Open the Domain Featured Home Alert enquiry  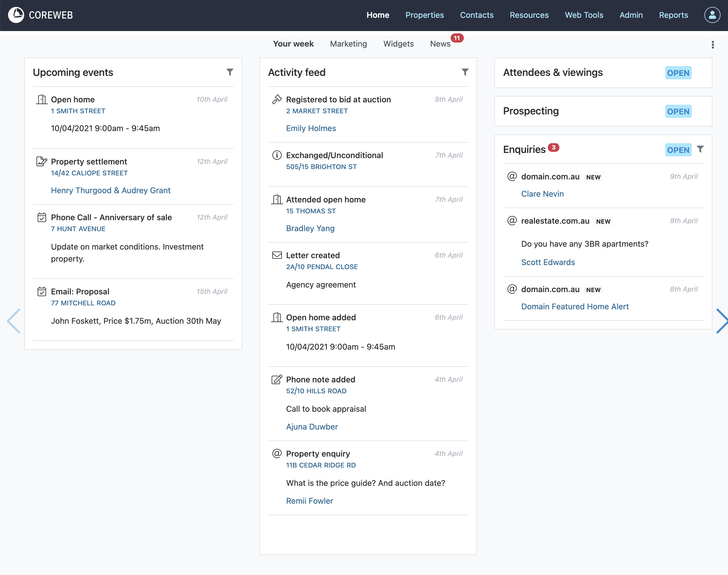click(574, 306)
